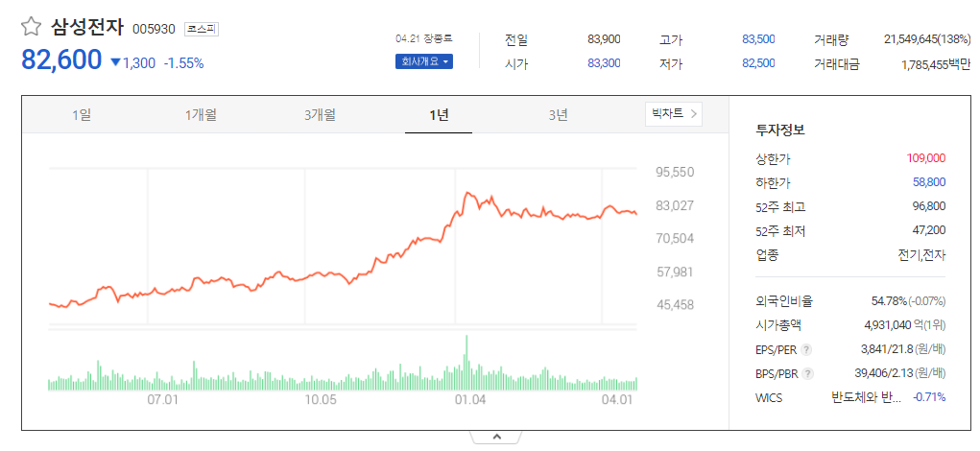The image size is (980, 451).
Task: Select the 1년 chart tab
Action: coord(439,115)
